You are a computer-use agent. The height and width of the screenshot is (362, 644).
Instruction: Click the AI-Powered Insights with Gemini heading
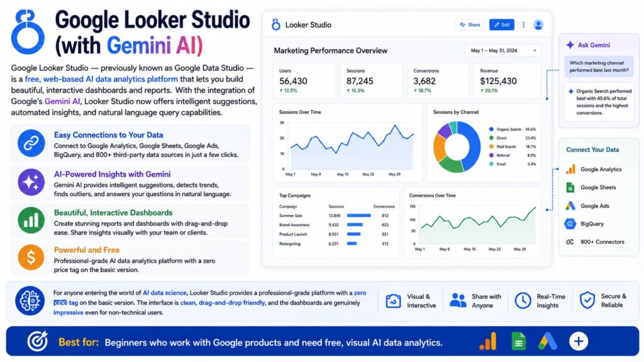112,174
